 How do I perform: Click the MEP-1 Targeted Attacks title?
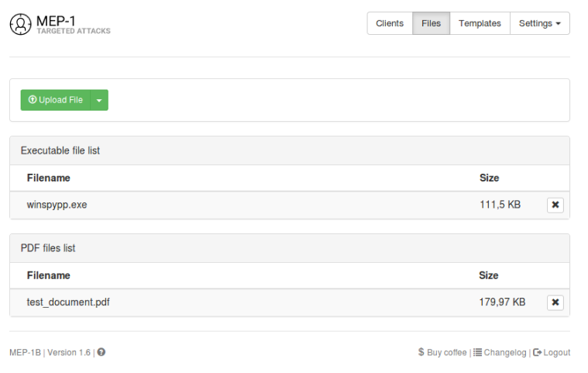(x=74, y=24)
